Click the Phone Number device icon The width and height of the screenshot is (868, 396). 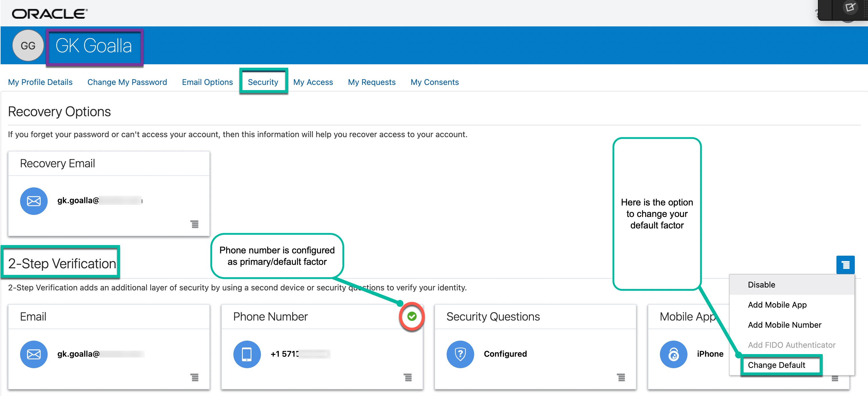[x=247, y=354]
